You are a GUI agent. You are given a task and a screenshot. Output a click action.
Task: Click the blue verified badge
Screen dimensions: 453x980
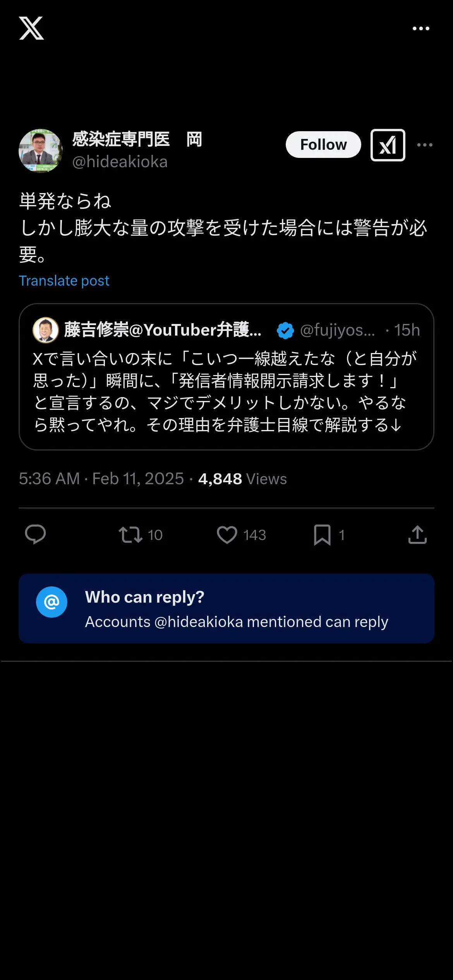point(285,331)
